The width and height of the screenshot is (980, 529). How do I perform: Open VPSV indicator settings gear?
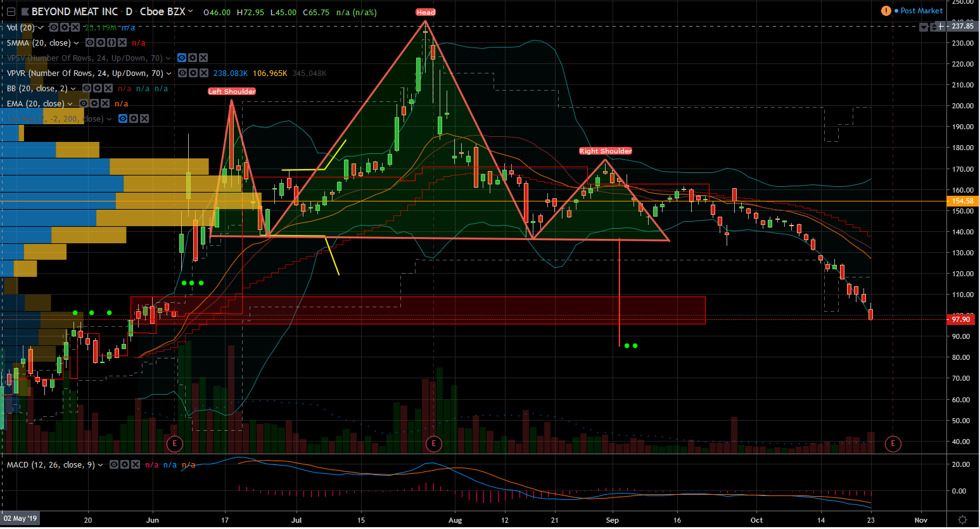click(x=193, y=58)
